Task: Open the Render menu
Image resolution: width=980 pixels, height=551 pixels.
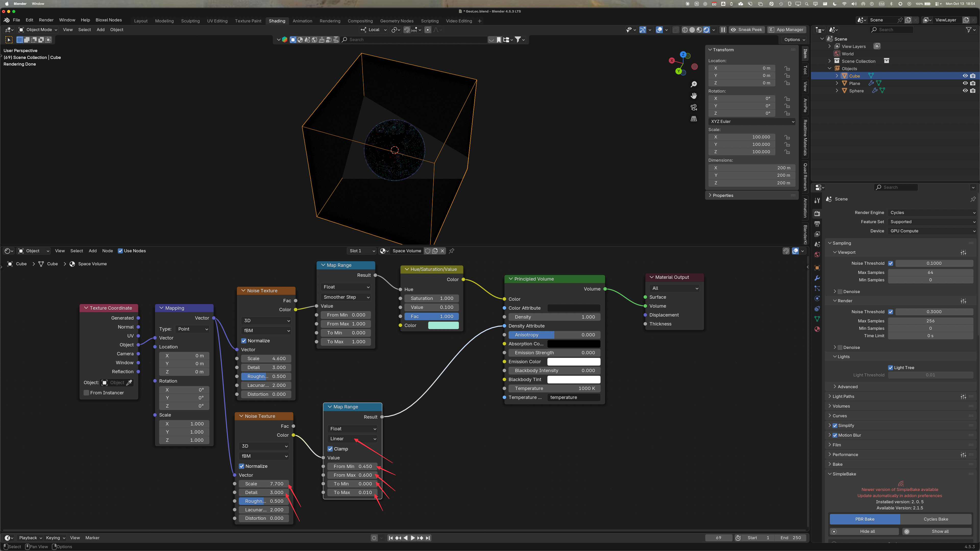Action: (x=46, y=20)
